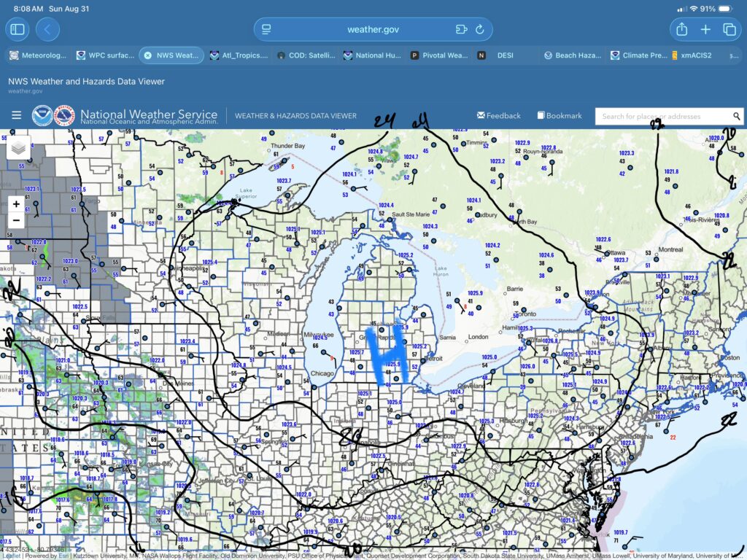Click the place or address search field
The image size is (747, 560).
pyautogui.click(x=662, y=116)
